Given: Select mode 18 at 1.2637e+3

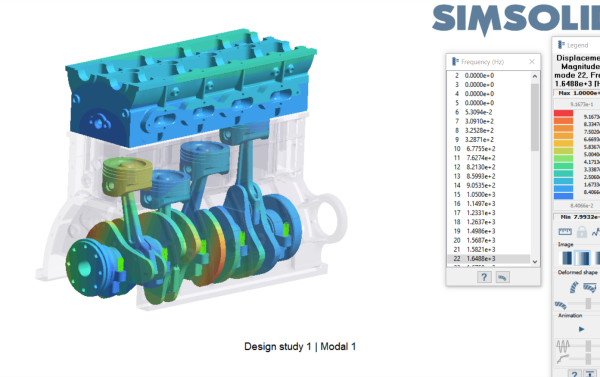Looking at the screenshot, I should click(489, 222).
